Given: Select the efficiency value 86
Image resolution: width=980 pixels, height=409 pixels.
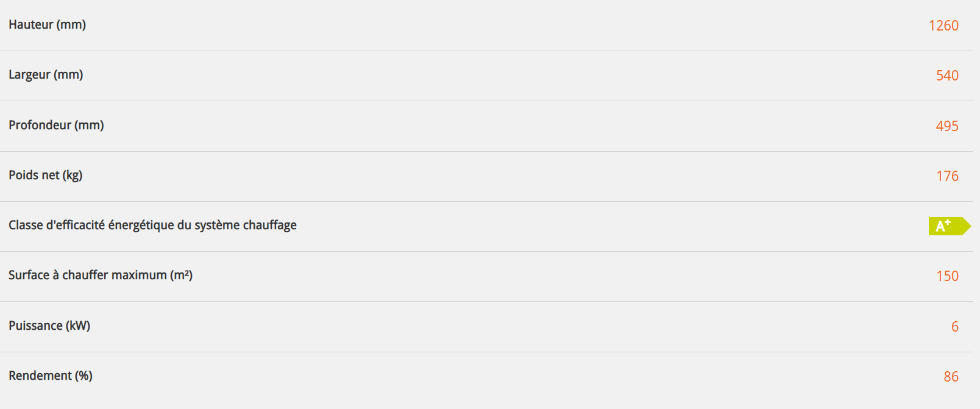Looking at the screenshot, I should point(951,377).
